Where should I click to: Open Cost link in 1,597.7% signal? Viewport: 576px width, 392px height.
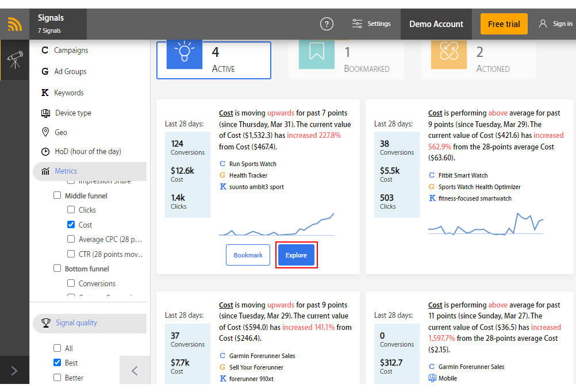(435, 305)
